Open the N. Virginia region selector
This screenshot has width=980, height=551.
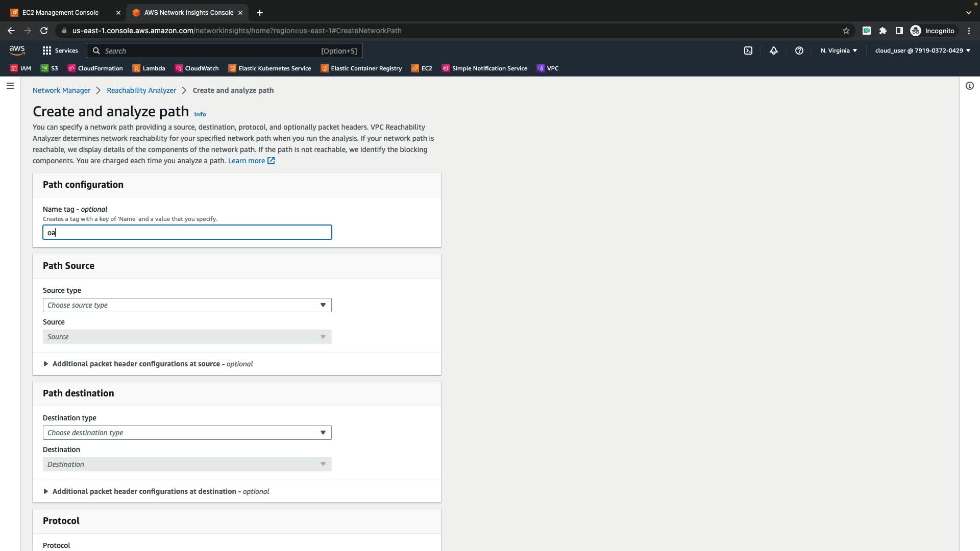point(839,51)
